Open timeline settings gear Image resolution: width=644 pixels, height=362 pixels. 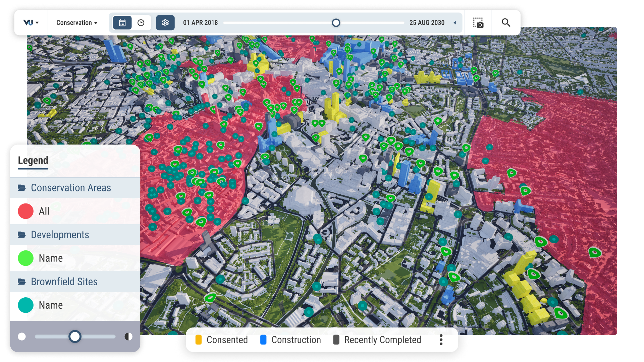(165, 23)
